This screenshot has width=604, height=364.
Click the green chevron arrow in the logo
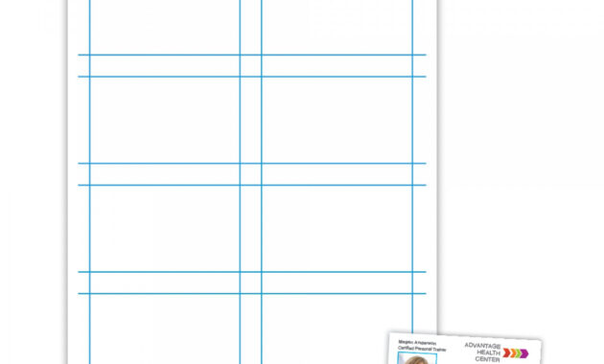(x=518, y=353)
